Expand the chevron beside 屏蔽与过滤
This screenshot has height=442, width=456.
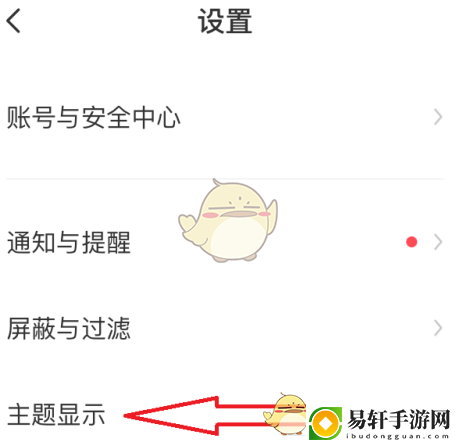[x=438, y=328]
